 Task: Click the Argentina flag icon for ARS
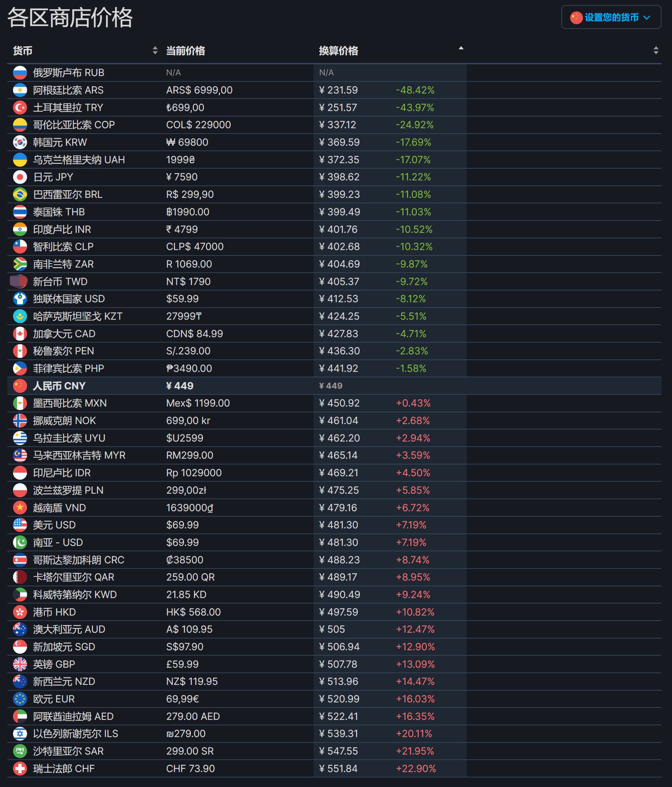pyautogui.click(x=20, y=90)
